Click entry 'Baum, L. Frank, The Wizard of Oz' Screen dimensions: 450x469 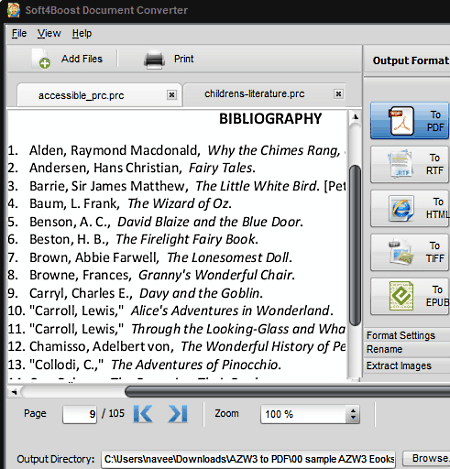pos(120,204)
